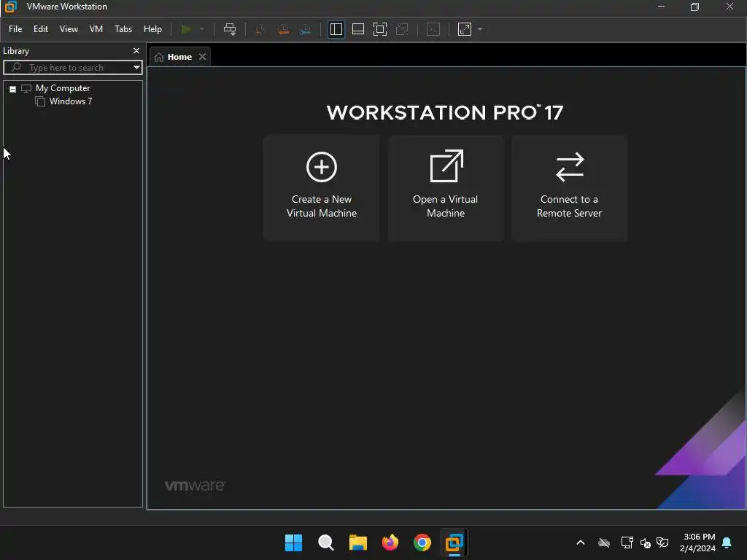The height and width of the screenshot is (560, 747).
Task: Click the network tray icon
Action: pos(627,542)
